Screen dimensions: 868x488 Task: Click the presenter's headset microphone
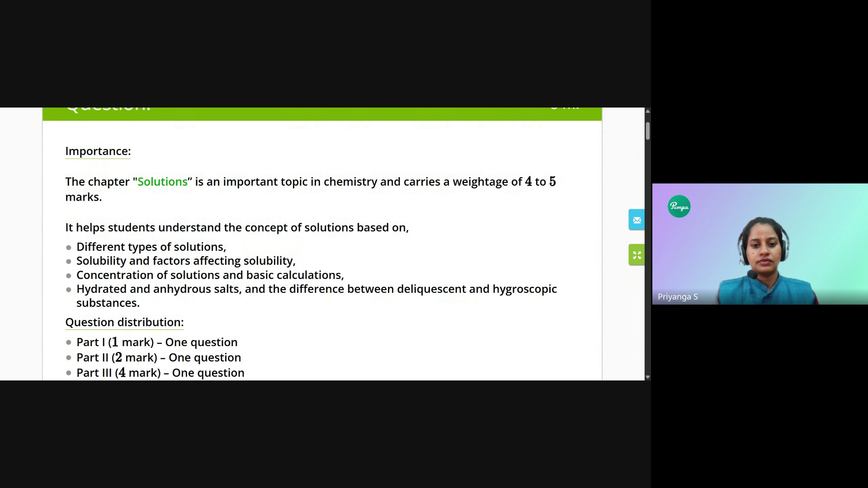[x=752, y=274]
